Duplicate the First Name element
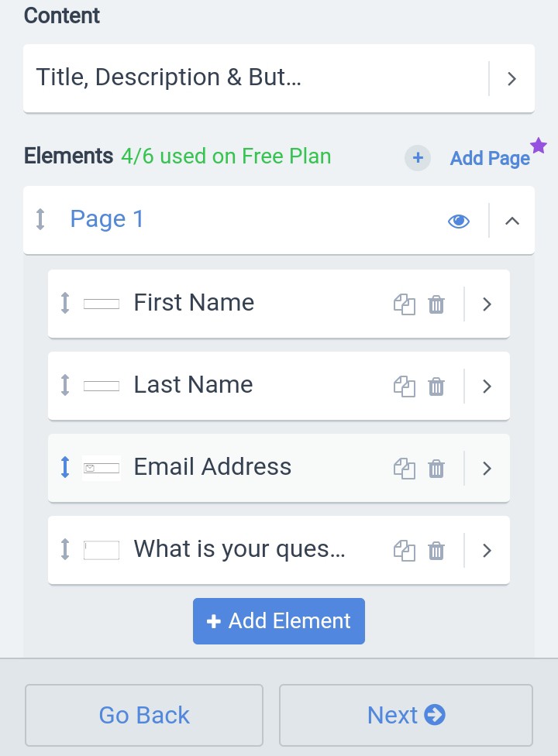Image resolution: width=558 pixels, height=756 pixels. (404, 304)
